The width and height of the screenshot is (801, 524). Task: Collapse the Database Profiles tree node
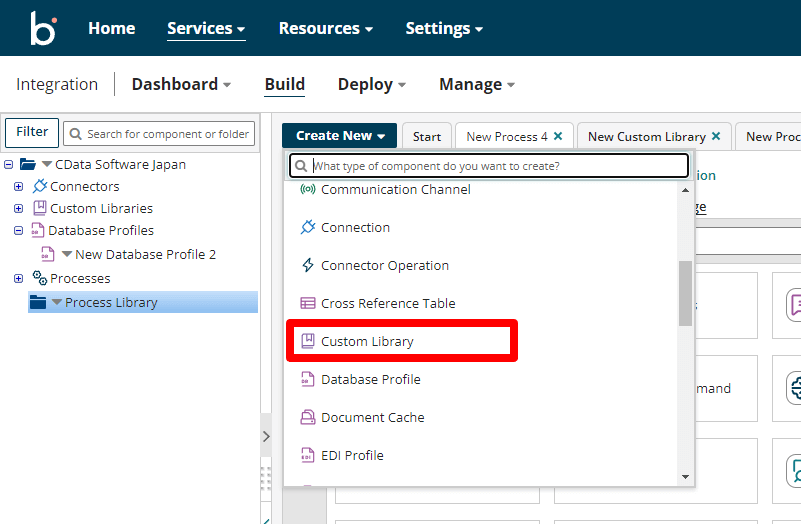click(18, 231)
